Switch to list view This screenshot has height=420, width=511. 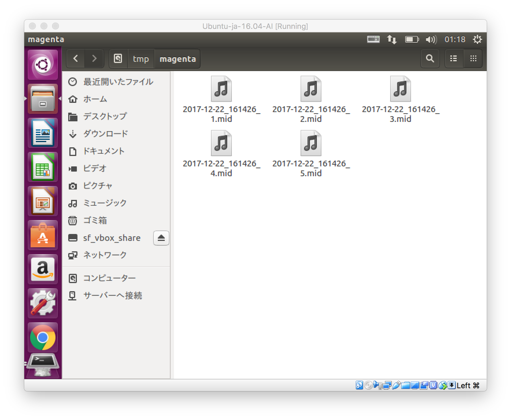[x=453, y=58]
